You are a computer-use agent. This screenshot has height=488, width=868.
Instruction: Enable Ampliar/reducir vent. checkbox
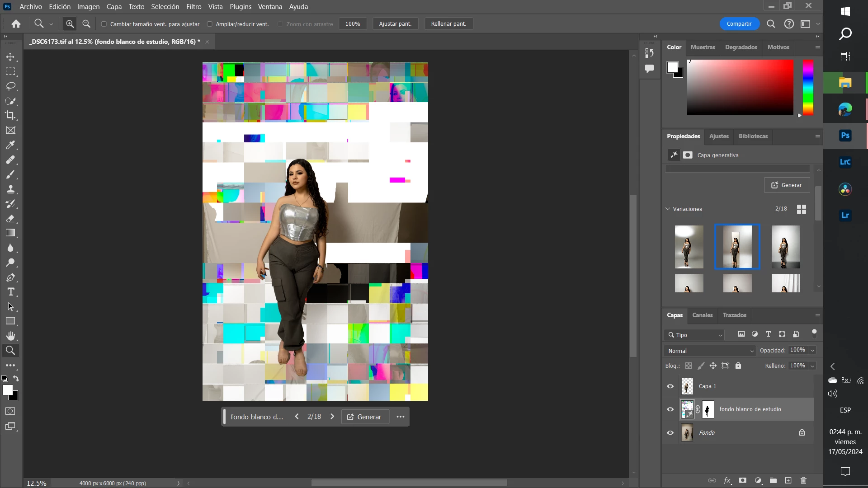coord(210,24)
